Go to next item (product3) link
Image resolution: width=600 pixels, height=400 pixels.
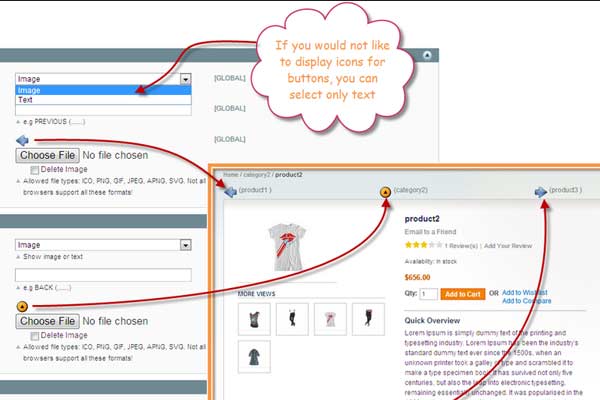[x=566, y=190]
